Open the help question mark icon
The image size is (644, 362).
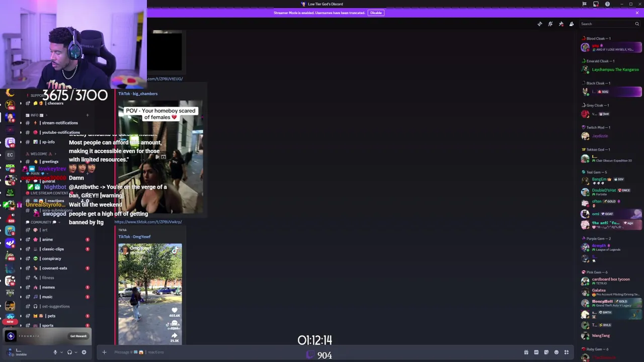click(607, 4)
